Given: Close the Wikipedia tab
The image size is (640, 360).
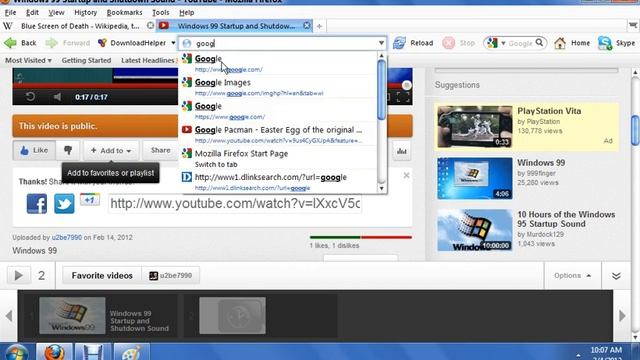Looking at the screenshot, I should pyautogui.click(x=150, y=26).
